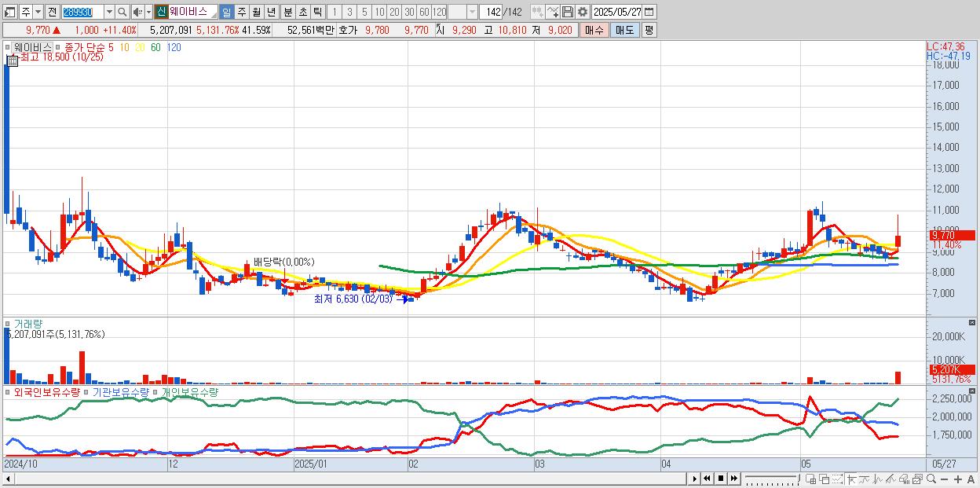Switch to the 월 monthly chart period

[x=257, y=12]
